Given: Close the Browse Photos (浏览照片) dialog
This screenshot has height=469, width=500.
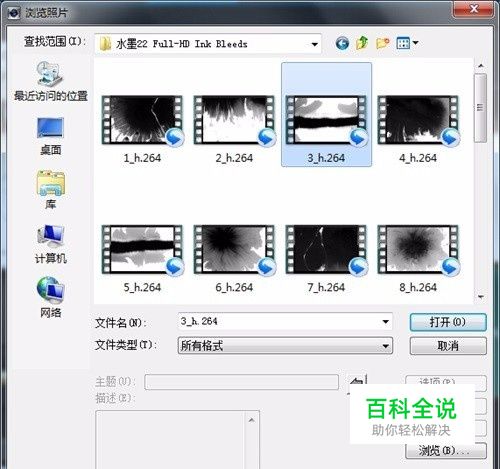Looking at the screenshot, I should [x=473, y=9].
